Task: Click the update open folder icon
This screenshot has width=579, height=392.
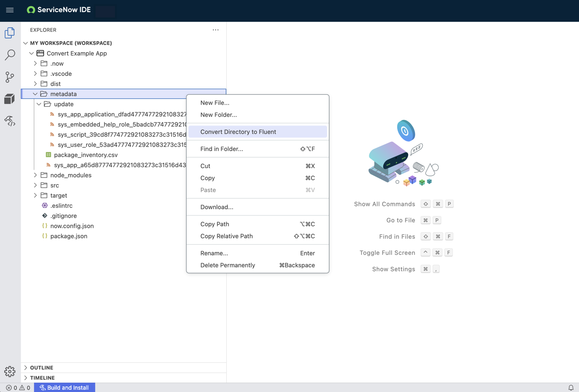Action: pos(48,104)
